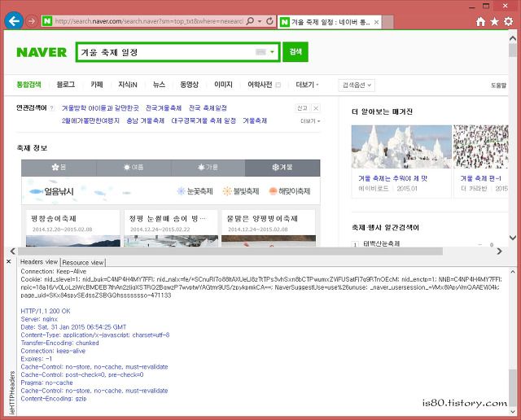This screenshot has width=521, height=420.
Task: Switch to the 블로그 tab
Action: pyautogui.click(x=66, y=85)
